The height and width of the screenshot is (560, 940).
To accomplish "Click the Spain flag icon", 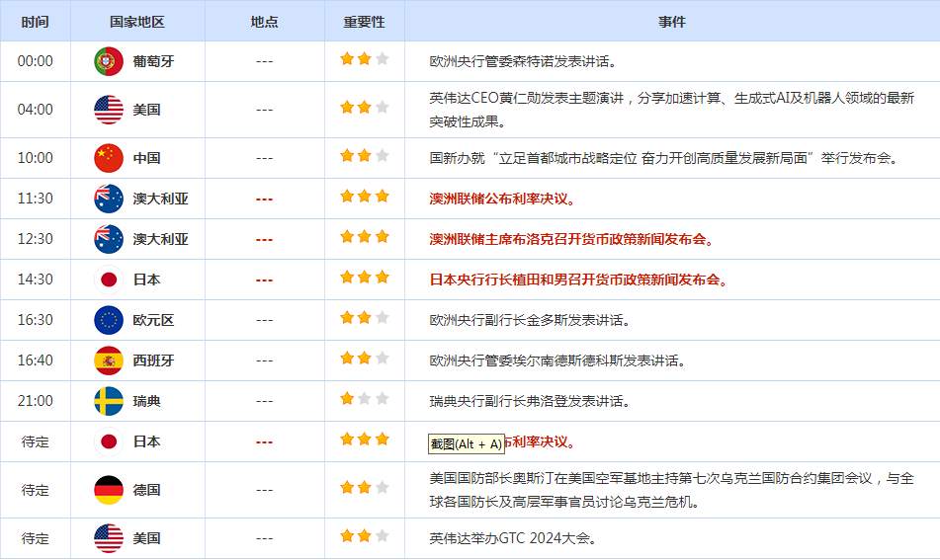I will click(109, 360).
